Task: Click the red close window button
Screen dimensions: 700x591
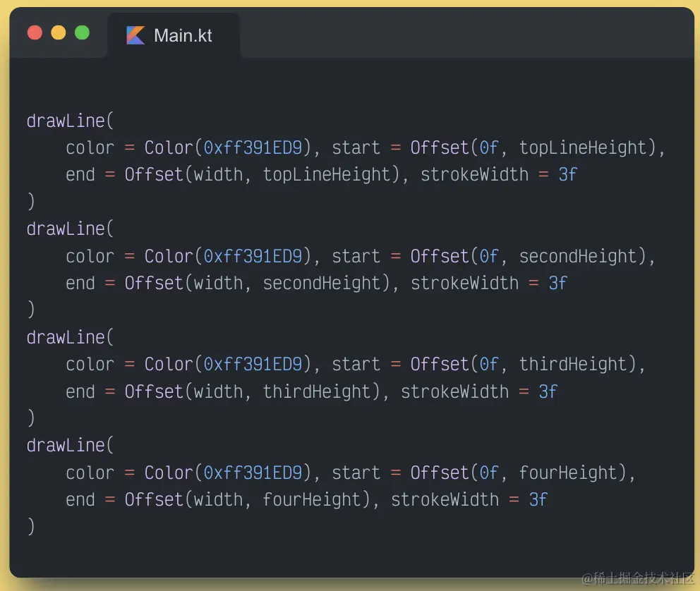Action: click(x=35, y=32)
